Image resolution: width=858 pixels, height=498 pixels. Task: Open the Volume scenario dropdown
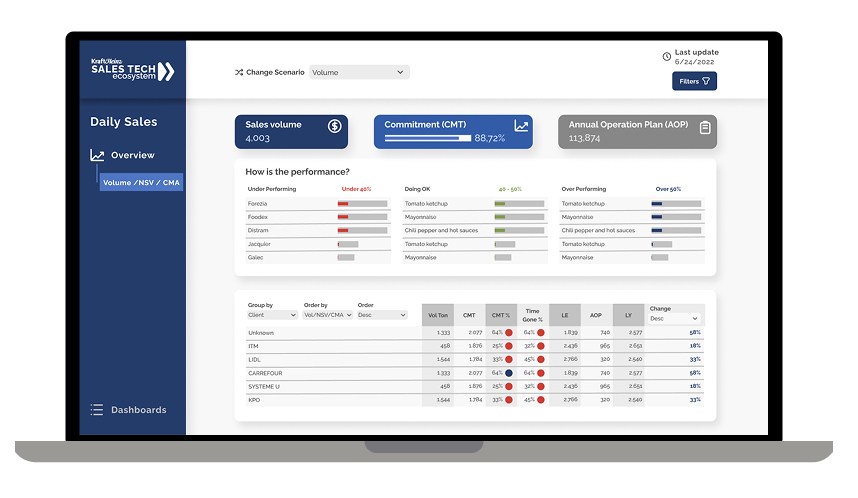[x=359, y=72]
